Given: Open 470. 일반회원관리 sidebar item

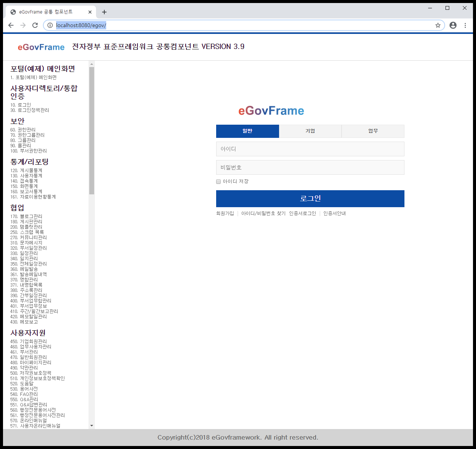Looking at the screenshot, I should [29, 357].
